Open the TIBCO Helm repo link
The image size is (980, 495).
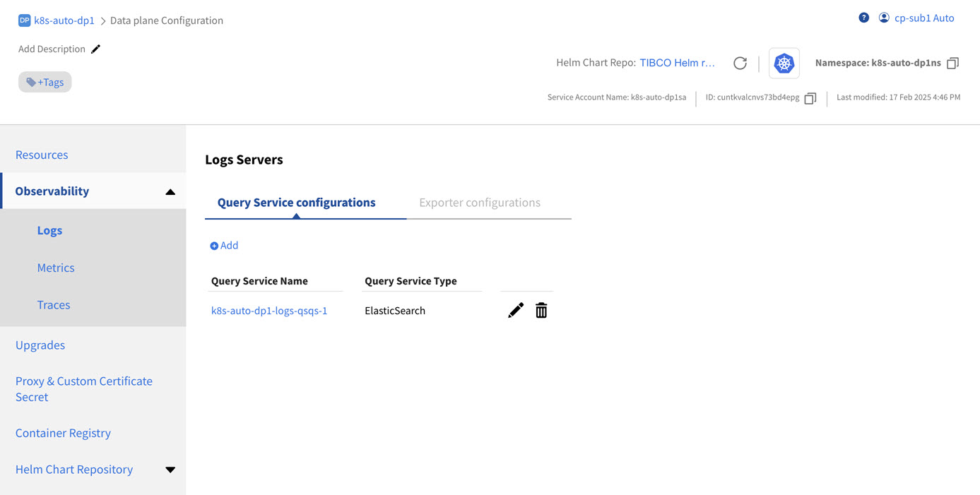tap(677, 63)
